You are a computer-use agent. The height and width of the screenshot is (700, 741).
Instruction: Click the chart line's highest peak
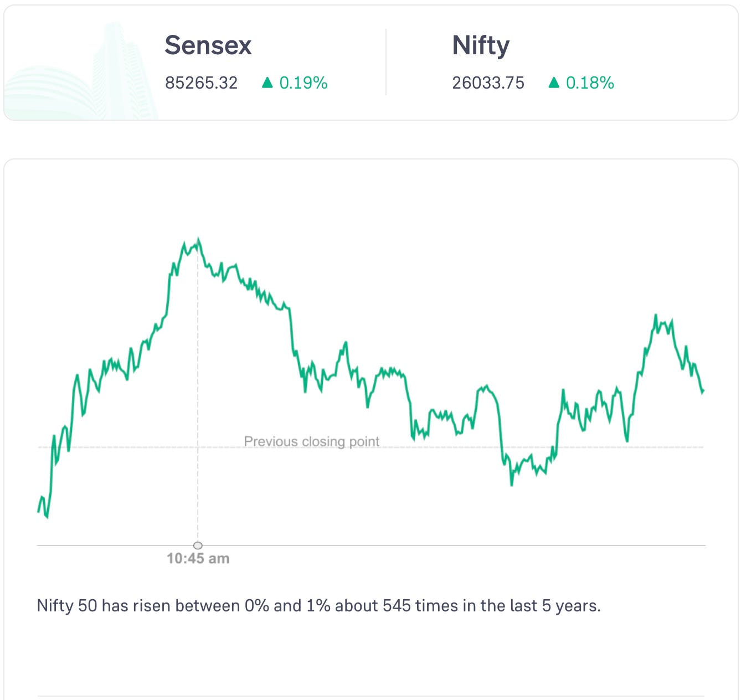(198, 240)
